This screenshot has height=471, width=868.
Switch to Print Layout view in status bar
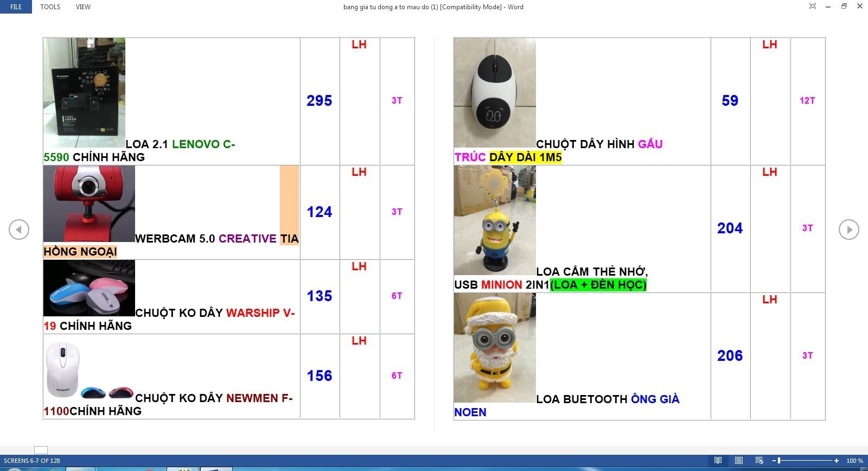point(738,461)
